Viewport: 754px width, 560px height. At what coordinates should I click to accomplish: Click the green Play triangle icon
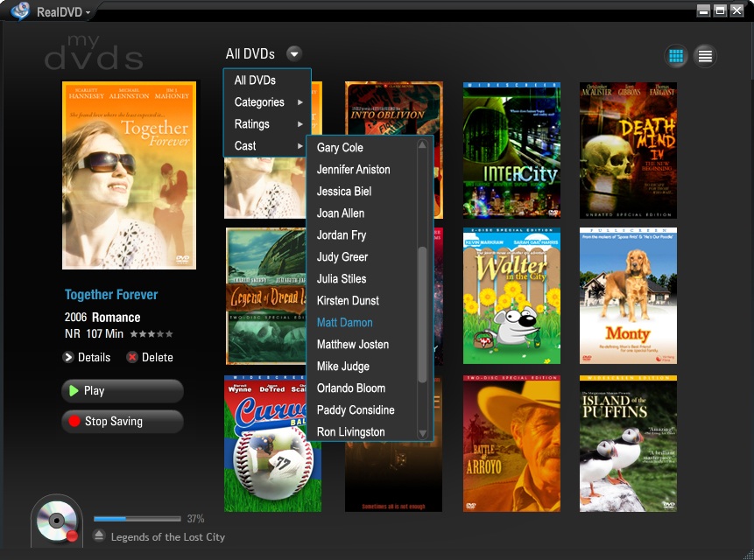pos(74,390)
